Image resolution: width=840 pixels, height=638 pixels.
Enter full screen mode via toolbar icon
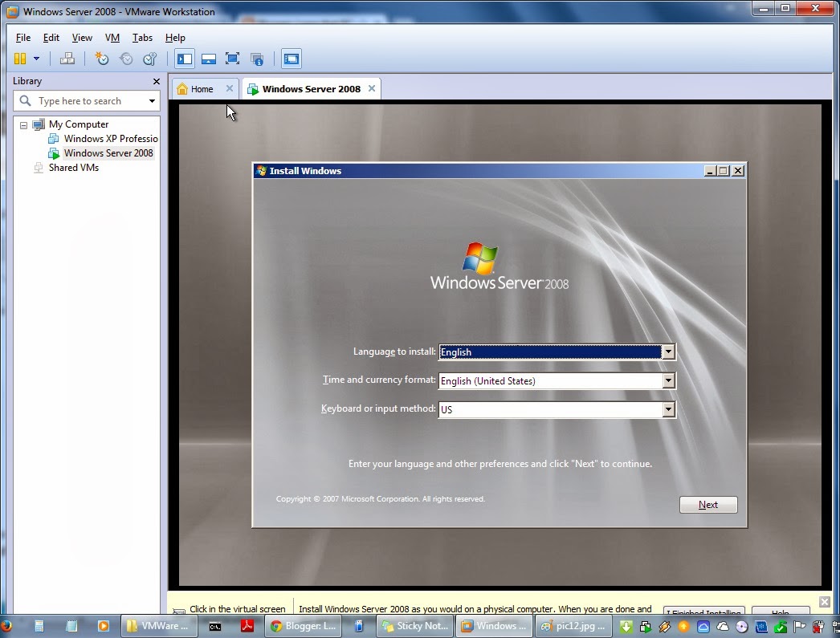232,59
